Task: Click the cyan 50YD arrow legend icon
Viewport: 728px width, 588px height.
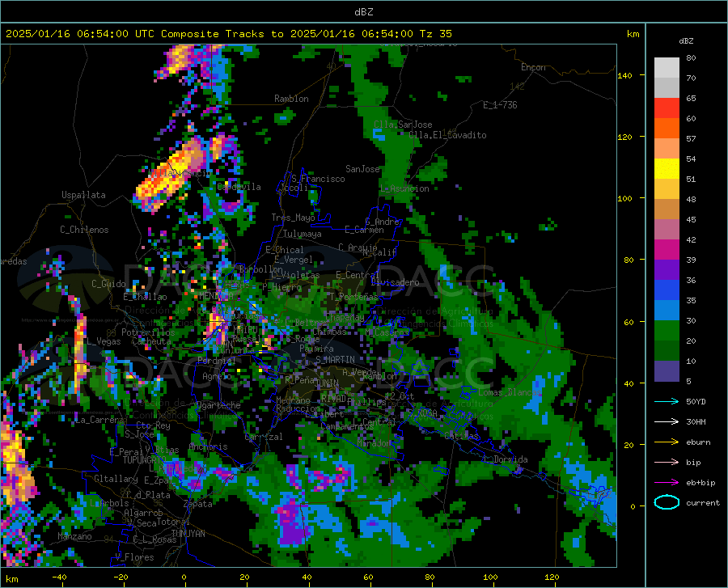Action: 667,401
